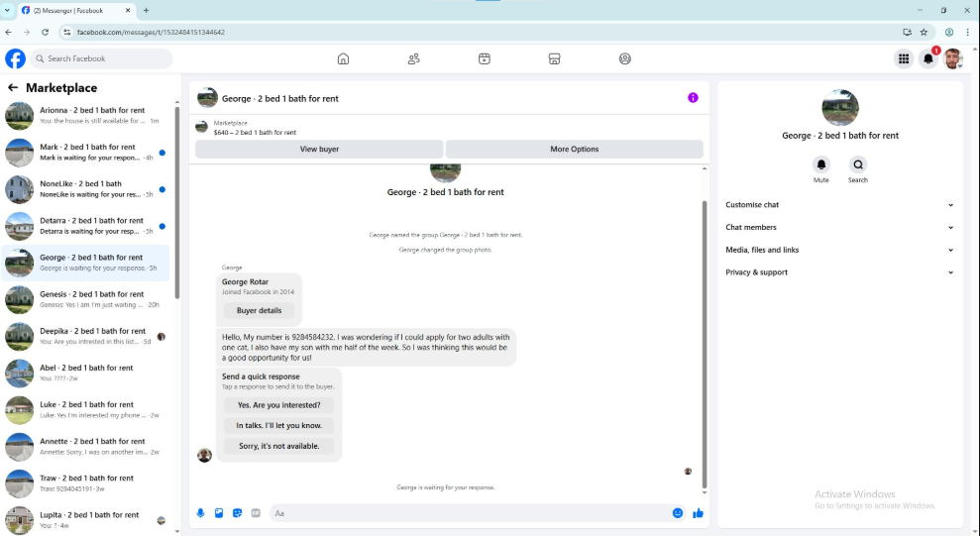Open the Luke conversation
This screenshot has height=536, width=980.
pyautogui.click(x=85, y=410)
